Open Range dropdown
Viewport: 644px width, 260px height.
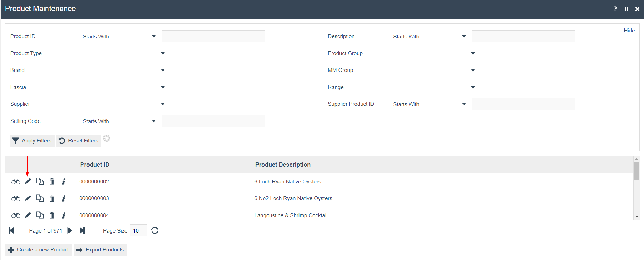tap(435, 87)
